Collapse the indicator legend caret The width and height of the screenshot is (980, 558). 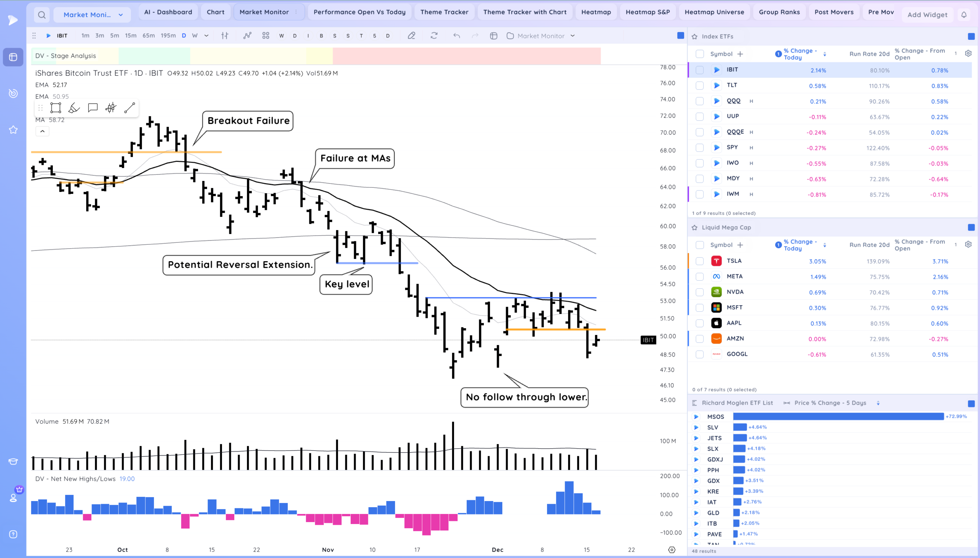(x=42, y=132)
